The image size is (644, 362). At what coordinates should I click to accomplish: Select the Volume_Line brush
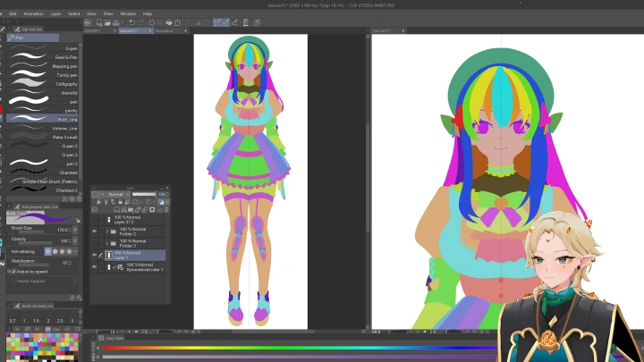tap(43, 128)
